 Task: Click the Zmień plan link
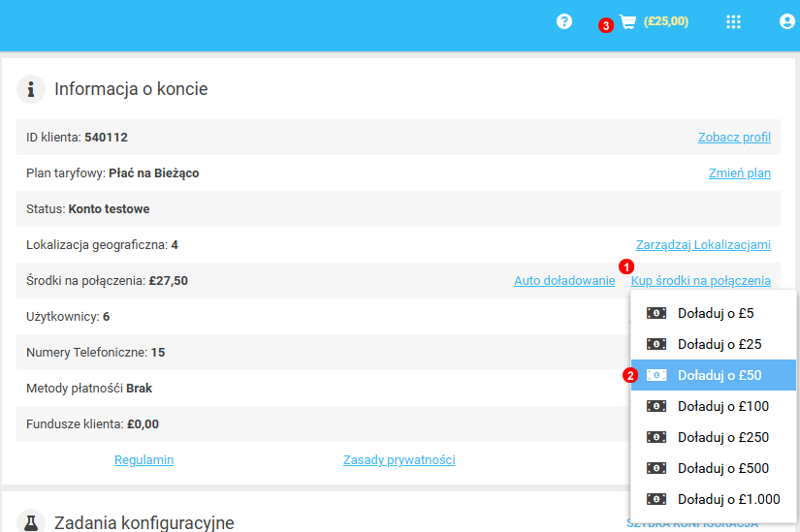coord(739,173)
